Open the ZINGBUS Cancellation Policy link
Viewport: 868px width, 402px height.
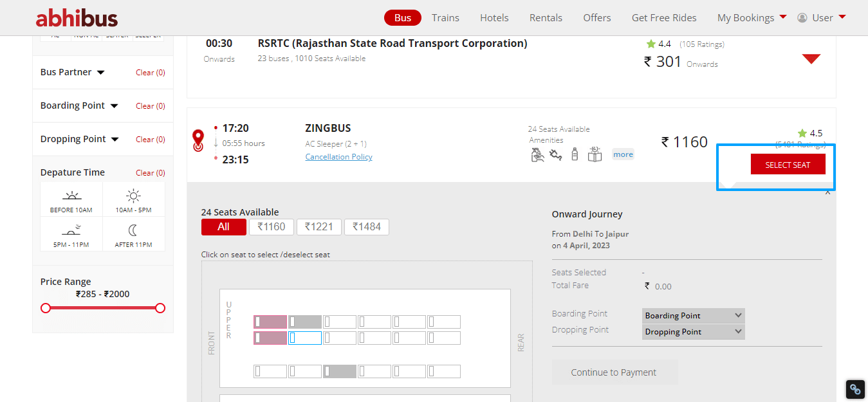pos(338,157)
